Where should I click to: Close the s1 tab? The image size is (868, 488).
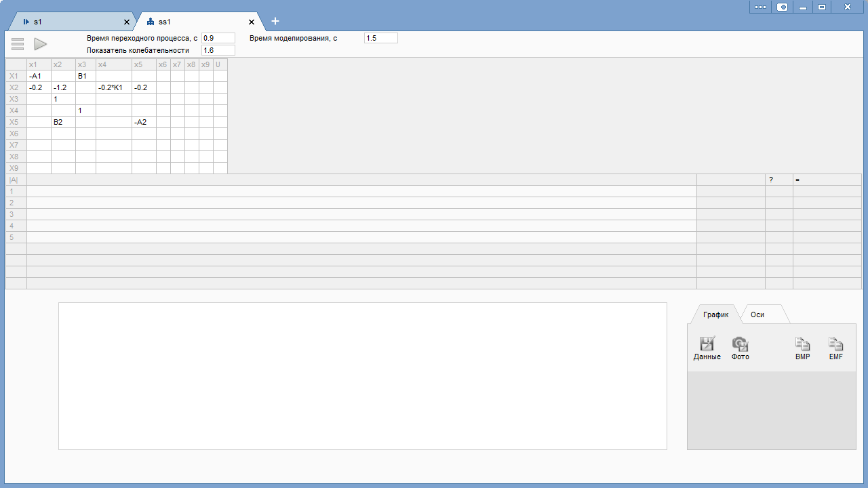126,22
